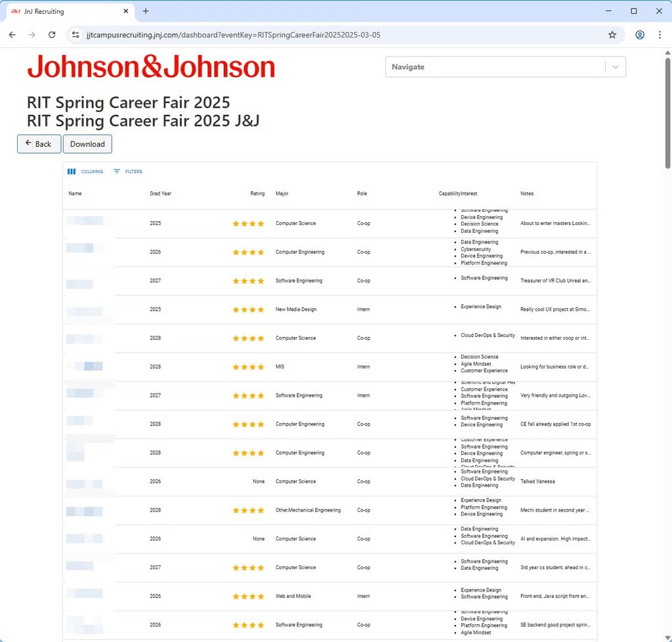Click 'About to enter masters Lookin...' note
This screenshot has height=642, width=672.
pos(555,223)
